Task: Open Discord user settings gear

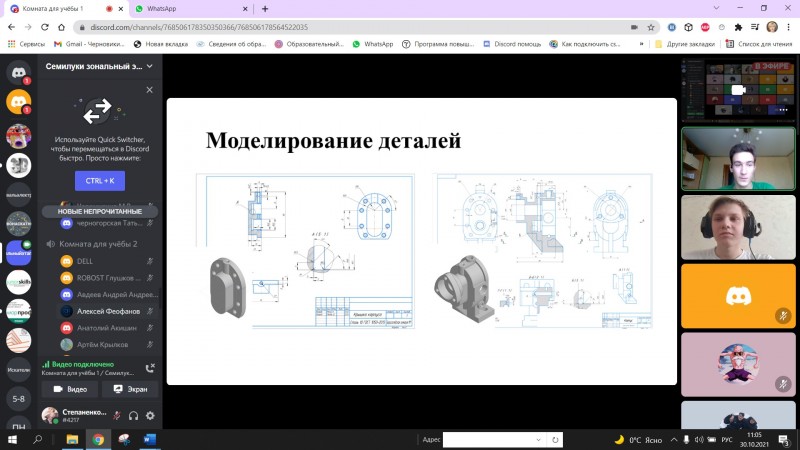Action: click(150, 415)
